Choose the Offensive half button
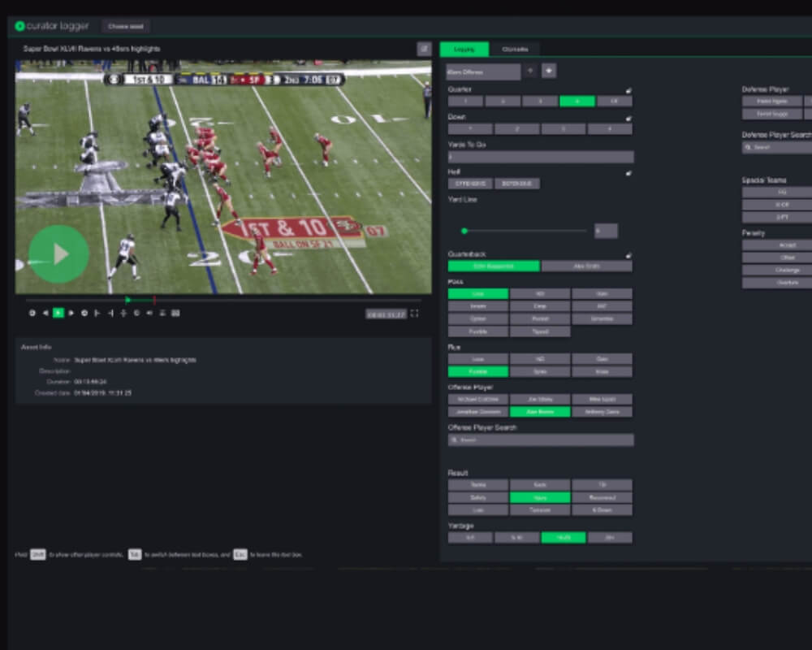 [470, 184]
